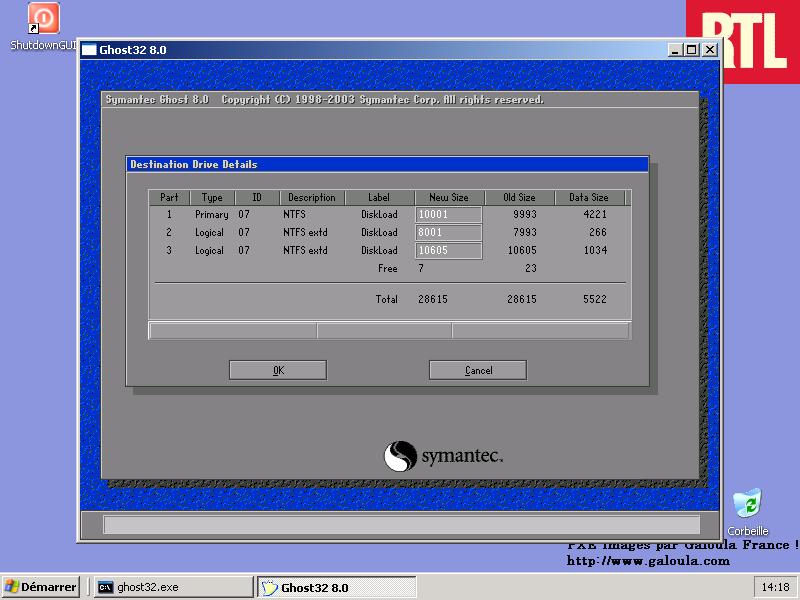Screen dimensions: 800x600
Task: Click free old size value 23
Action: point(531,268)
